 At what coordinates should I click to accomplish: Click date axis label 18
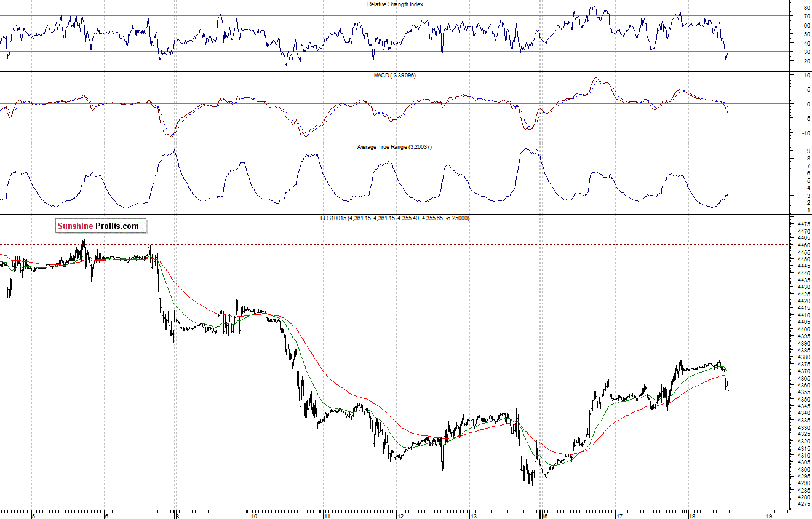coord(692,515)
